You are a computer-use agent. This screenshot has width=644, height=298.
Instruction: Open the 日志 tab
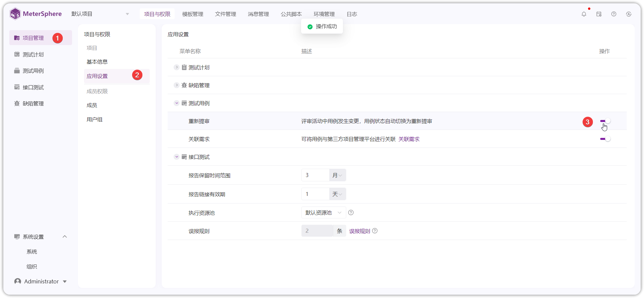click(x=352, y=14)
